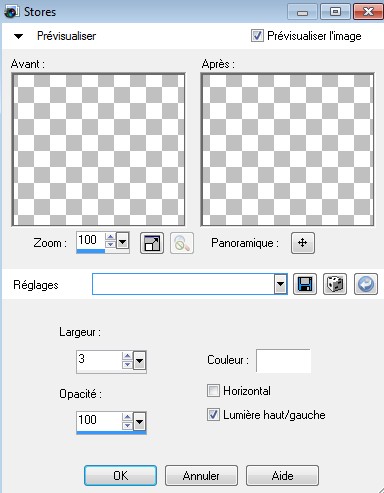The height and width of the screenshot is (493, 384).
Task: Click the OK button
Action: (120, 476)
